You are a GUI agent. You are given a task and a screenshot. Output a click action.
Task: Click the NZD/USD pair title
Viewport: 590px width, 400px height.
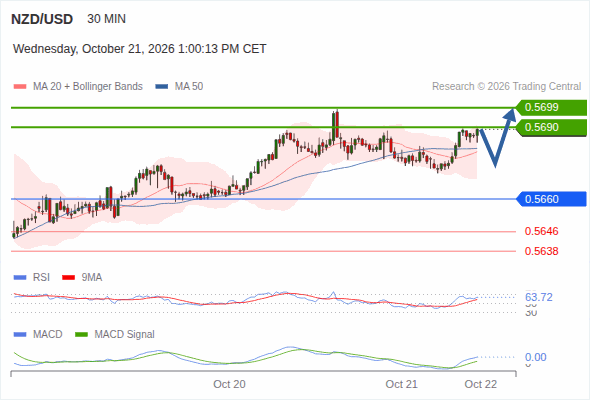pyautogui.click(x=42, y=19)
